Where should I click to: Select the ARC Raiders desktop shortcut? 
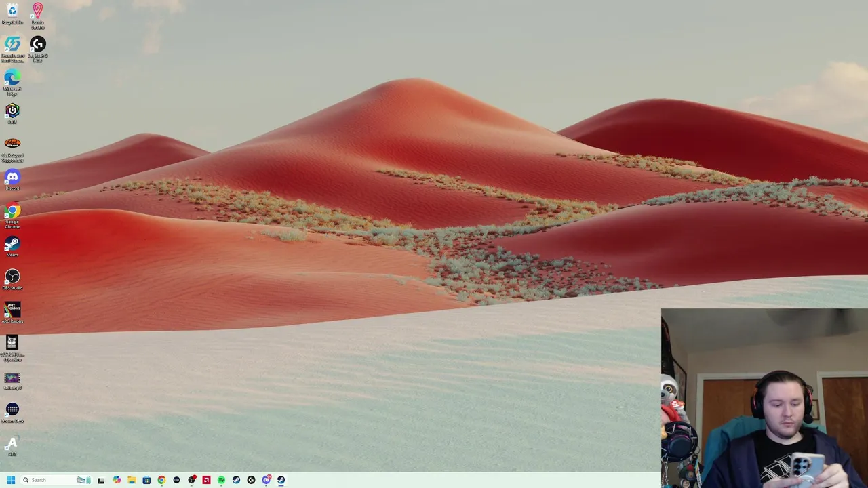tap(12, 312)
